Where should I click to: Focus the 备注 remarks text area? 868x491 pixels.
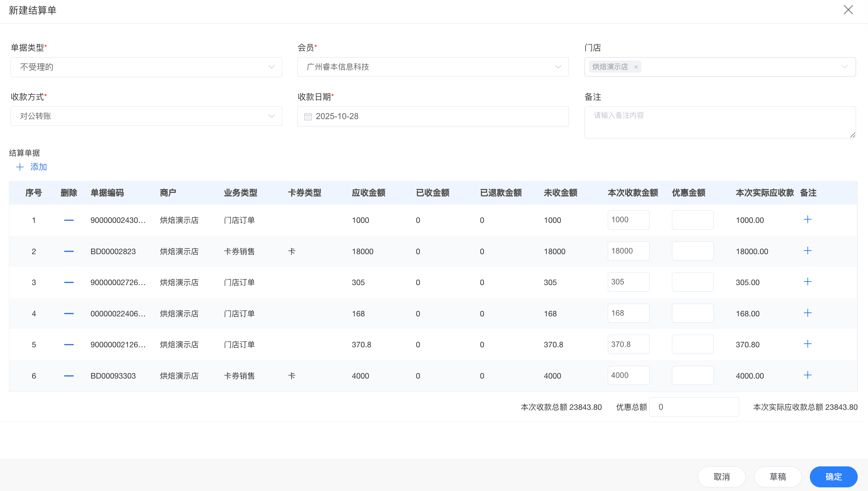720,122
